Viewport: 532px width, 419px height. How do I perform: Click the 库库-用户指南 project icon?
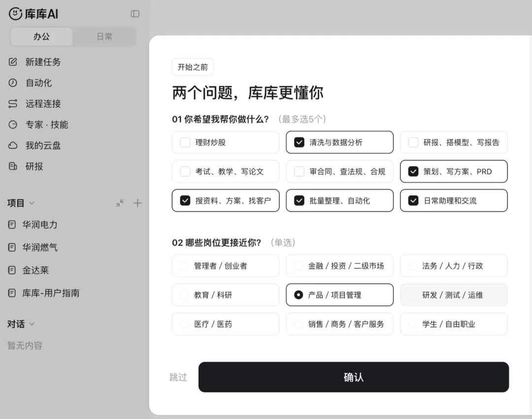click(x=12, y=293)
